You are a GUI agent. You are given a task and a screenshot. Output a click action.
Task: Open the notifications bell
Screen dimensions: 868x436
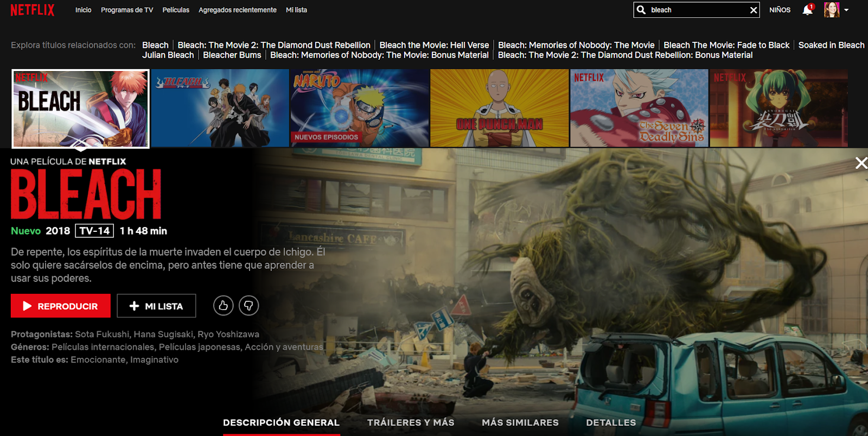pyautogui.click(x=808, y=10)
